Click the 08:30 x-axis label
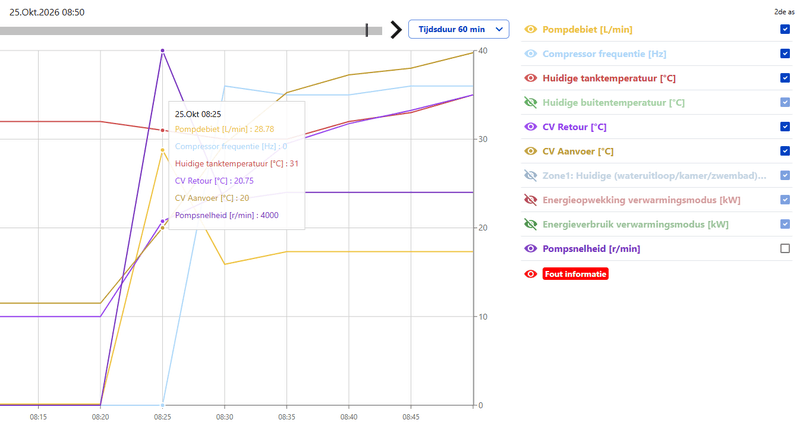 click(x=224, y=417)
